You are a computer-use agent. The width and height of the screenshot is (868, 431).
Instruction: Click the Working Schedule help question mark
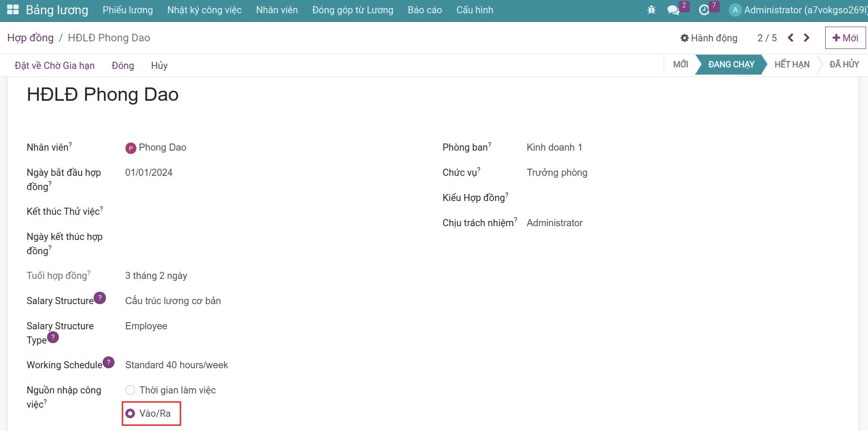pyautogui.click(x=108, y=362)
